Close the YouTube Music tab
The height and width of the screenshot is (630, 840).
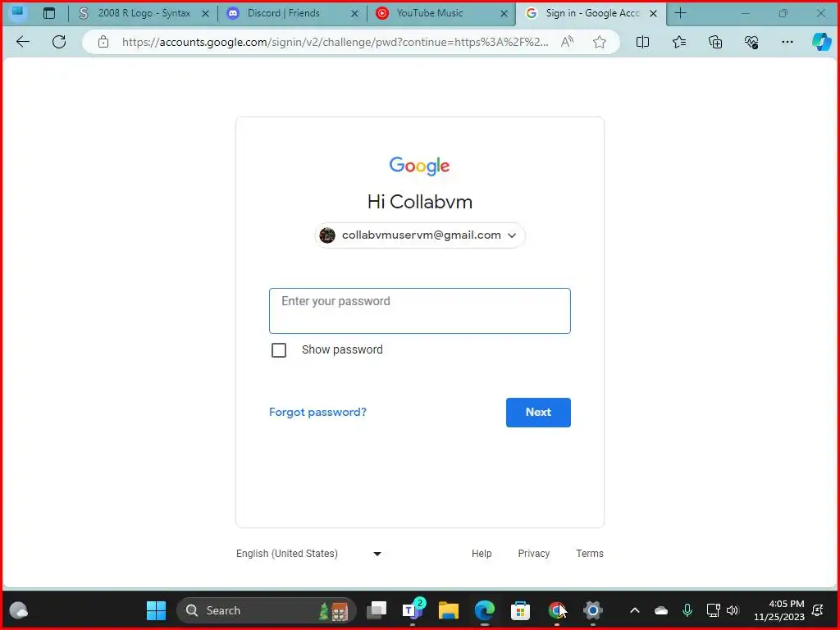click(x=504, y=13)
